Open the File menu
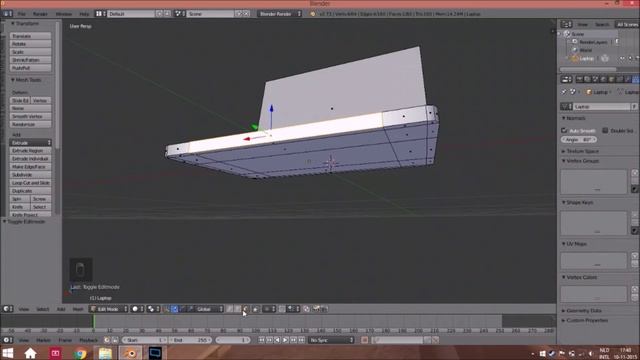This screenshot has height=360, width=640. [22, 14]
